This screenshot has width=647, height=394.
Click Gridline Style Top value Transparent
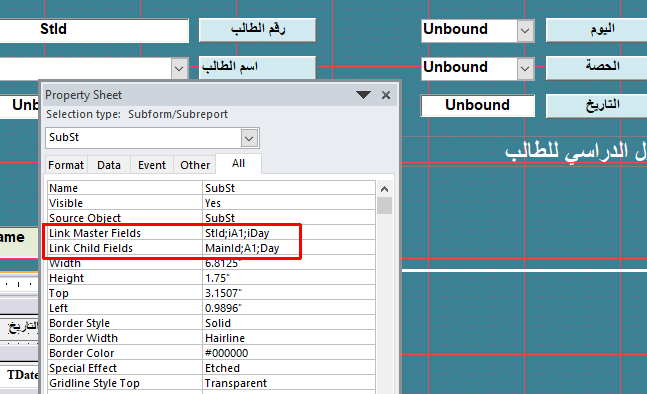coord(289,383)
